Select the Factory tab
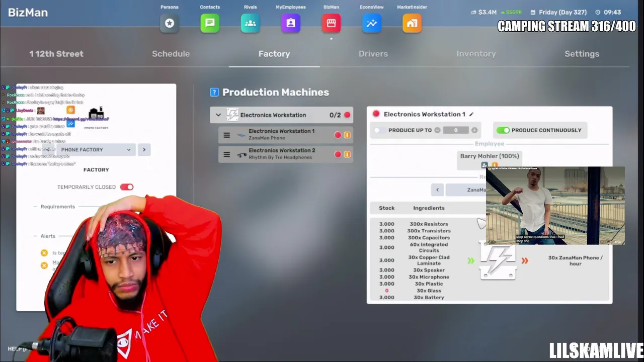The width and height of the screenshot is (644, 362). tap(274, 54)
